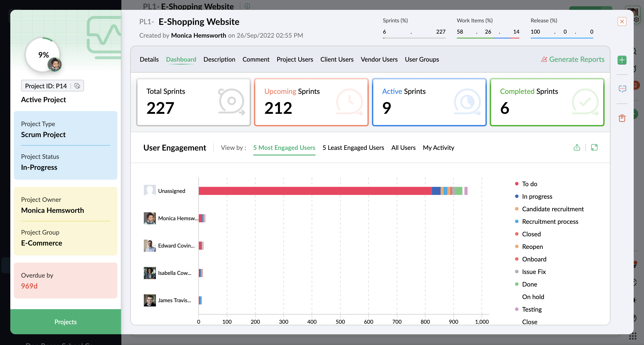Switch to the Project Users tab
This screenshot has width=644, height=345.
click(295, 60)
